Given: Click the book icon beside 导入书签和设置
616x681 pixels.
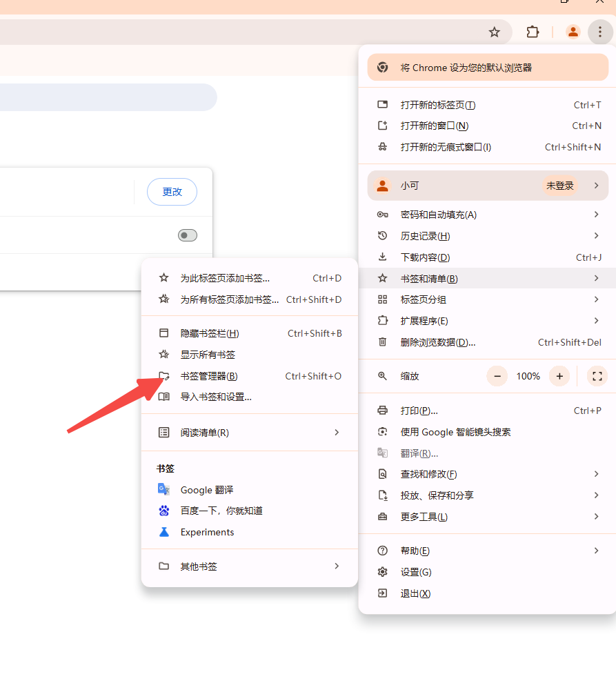Looking at the screenshot, I should tap(163, 397).
